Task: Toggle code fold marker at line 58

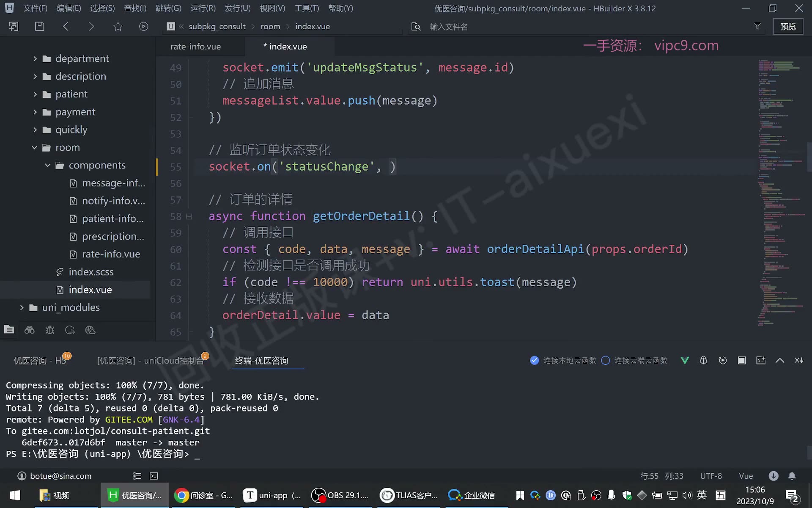Action: click(189, 216)
